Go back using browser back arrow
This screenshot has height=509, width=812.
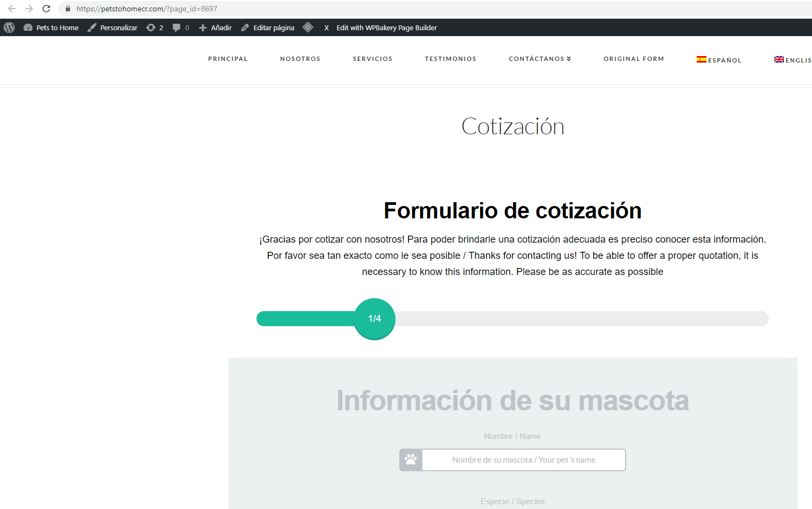[x=12, y=9]
